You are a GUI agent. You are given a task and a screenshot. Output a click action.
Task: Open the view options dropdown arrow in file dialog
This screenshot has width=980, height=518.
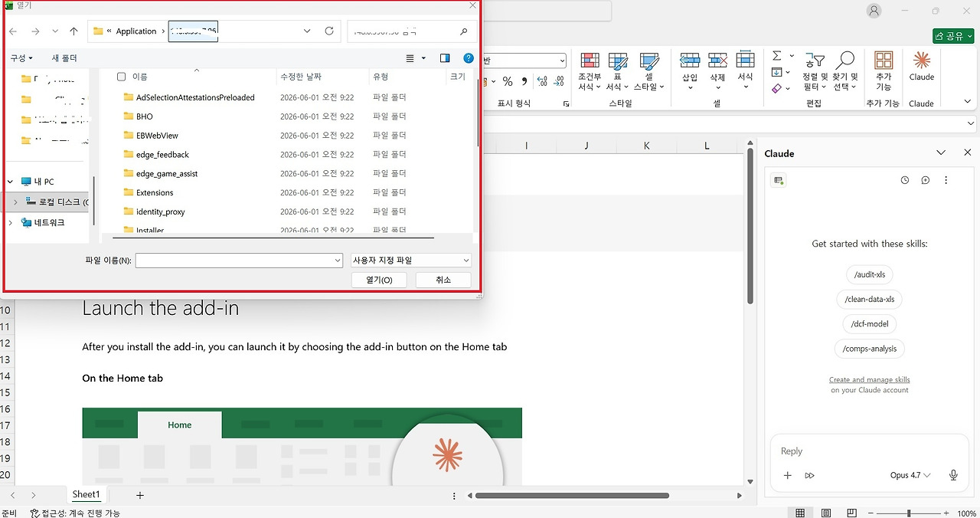[x=423, y=58]
